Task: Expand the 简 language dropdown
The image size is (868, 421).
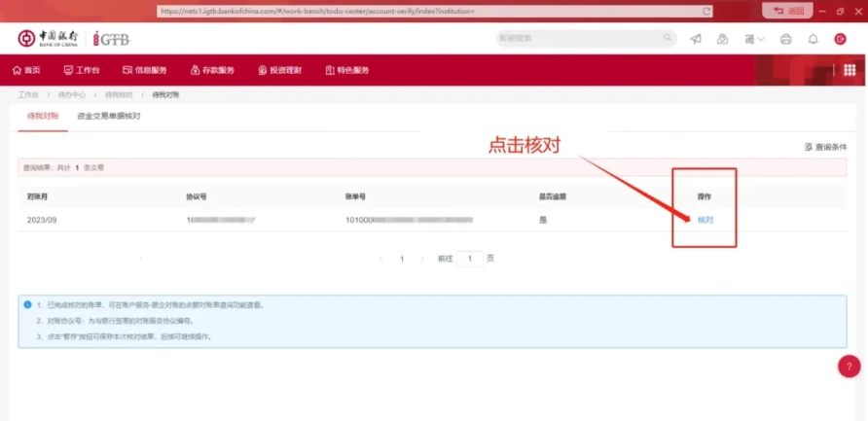Action: click(x=754, y=39)
